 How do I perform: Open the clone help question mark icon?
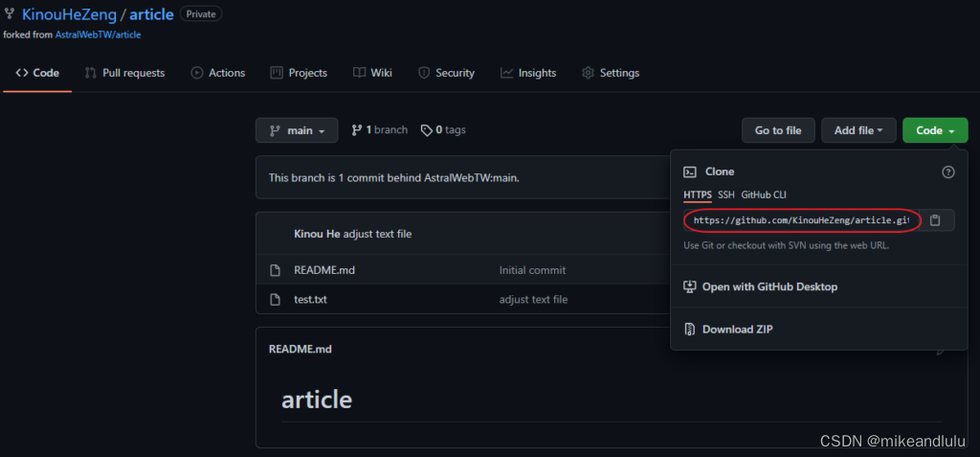click(948, 172)
